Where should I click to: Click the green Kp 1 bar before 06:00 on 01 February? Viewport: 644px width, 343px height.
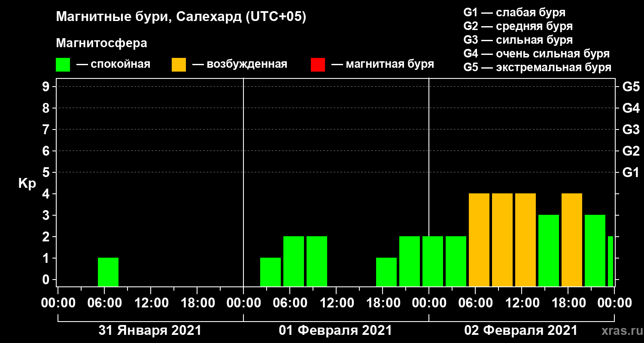[270, 272]
